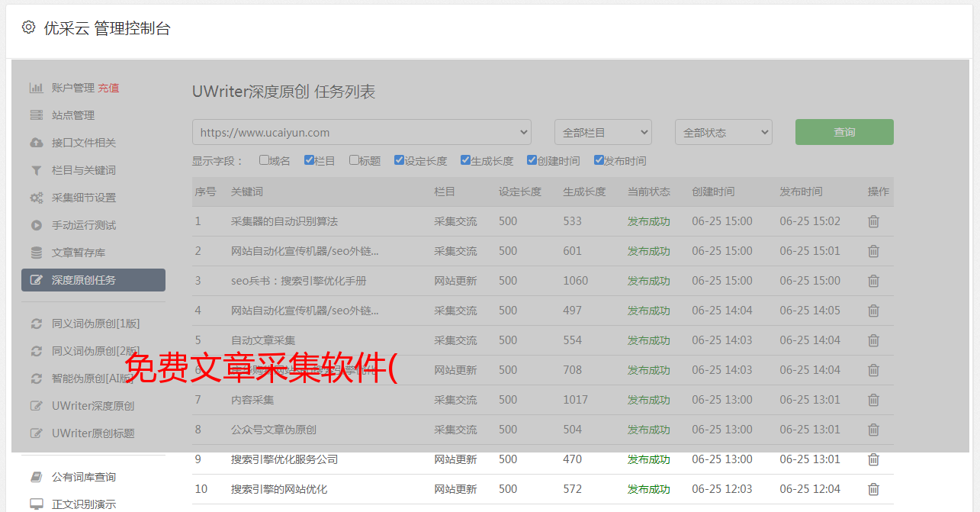Screen dimensions: 980x512
Task: Click the red 充值 link
Action: (108, 88)
